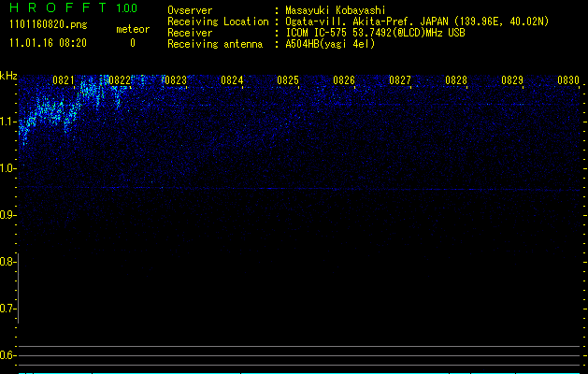This screenshot has height=374, width=588.
Task: Click the meteor count value 0
Action: click(x=133, y=43)
